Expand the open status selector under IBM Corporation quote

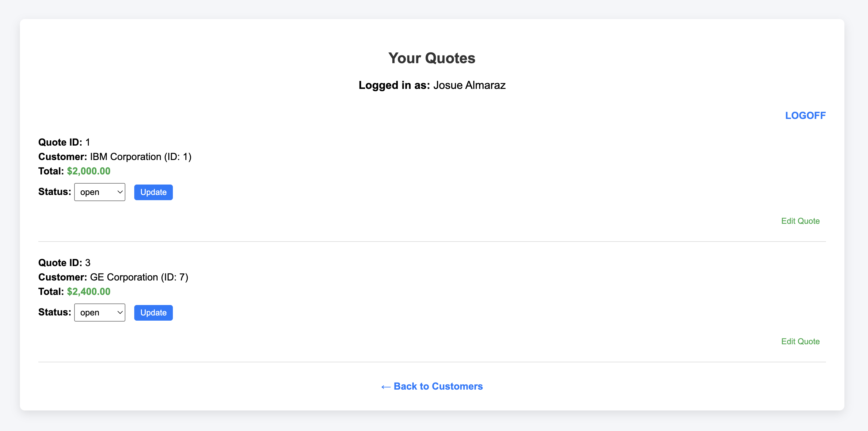99,192
